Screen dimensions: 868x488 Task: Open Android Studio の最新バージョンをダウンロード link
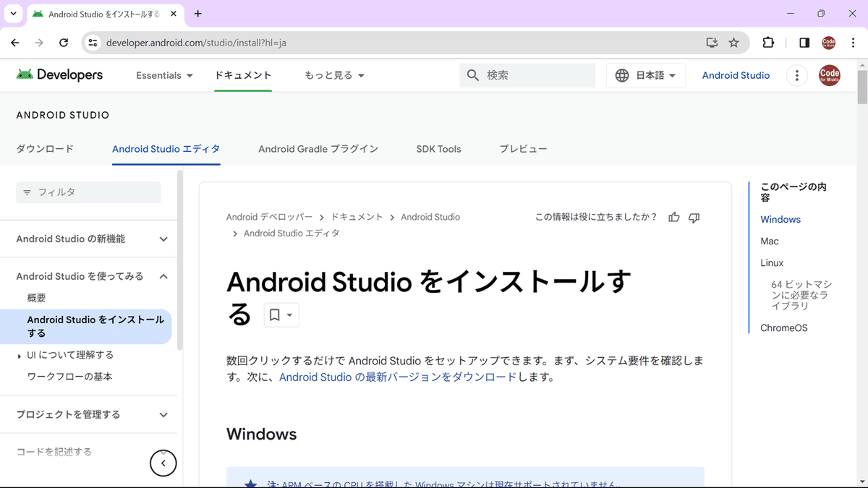click(398, 377)
